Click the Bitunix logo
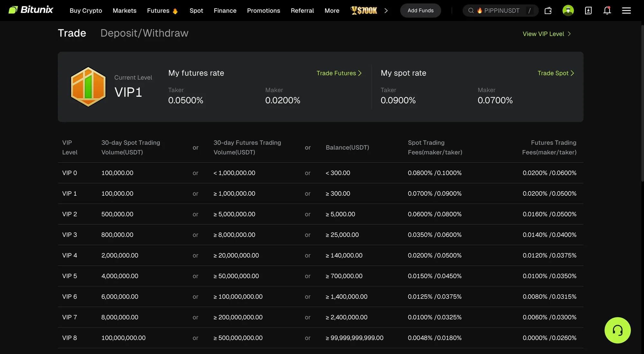Image resolution: width=644 pixels, height=354 pixels. (31, 10)
